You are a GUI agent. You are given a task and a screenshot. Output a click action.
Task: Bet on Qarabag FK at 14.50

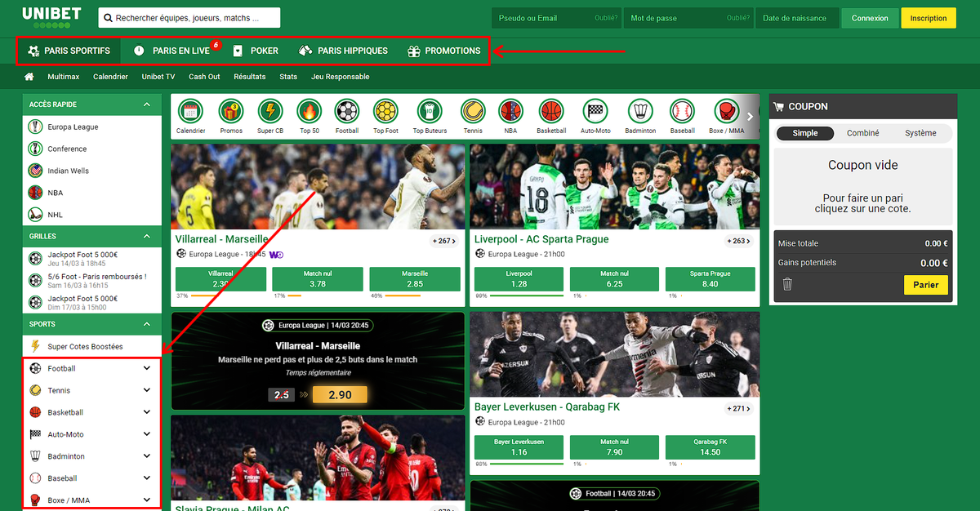710,447
